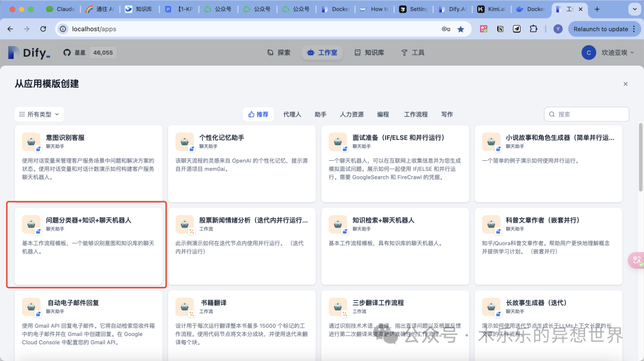Switch to the 代理人 category tab
Image resolution: width=644 pixels, height=361 pixels.
click(292, 114)
